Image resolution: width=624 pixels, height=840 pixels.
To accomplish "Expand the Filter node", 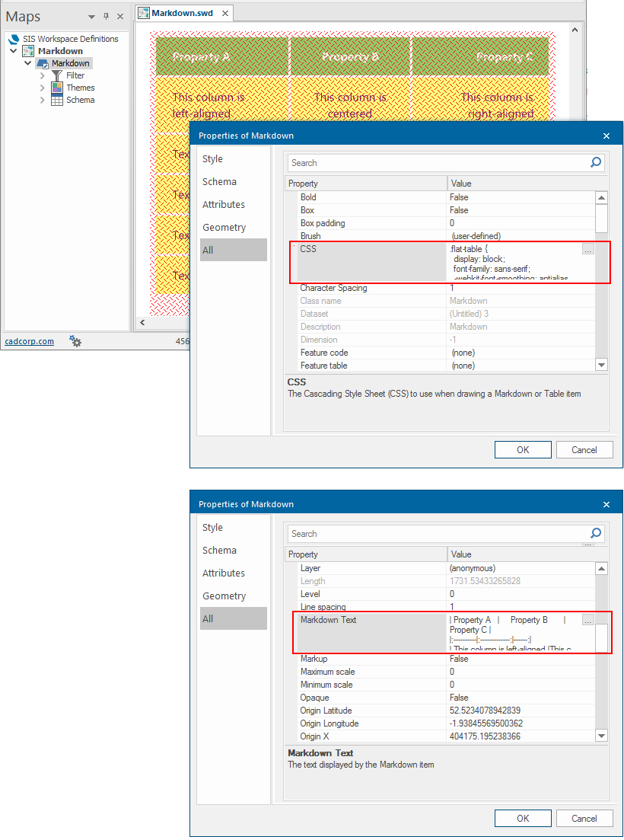I will (x=43, y=75).
